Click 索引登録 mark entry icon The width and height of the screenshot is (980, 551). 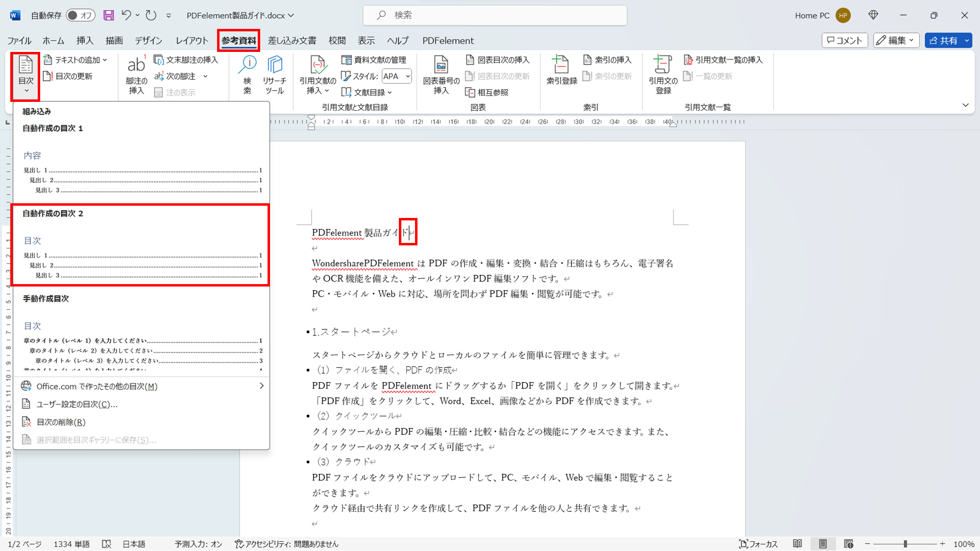561,65
